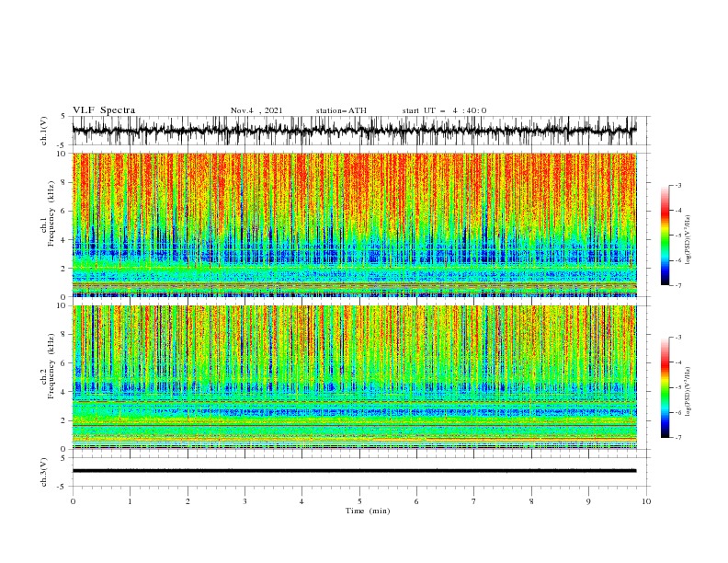The height and width of the screenshot is (563, 728).
Task: Click the ch.2 colorbar log(PSD) unit label
Action: tap(688, 392)
